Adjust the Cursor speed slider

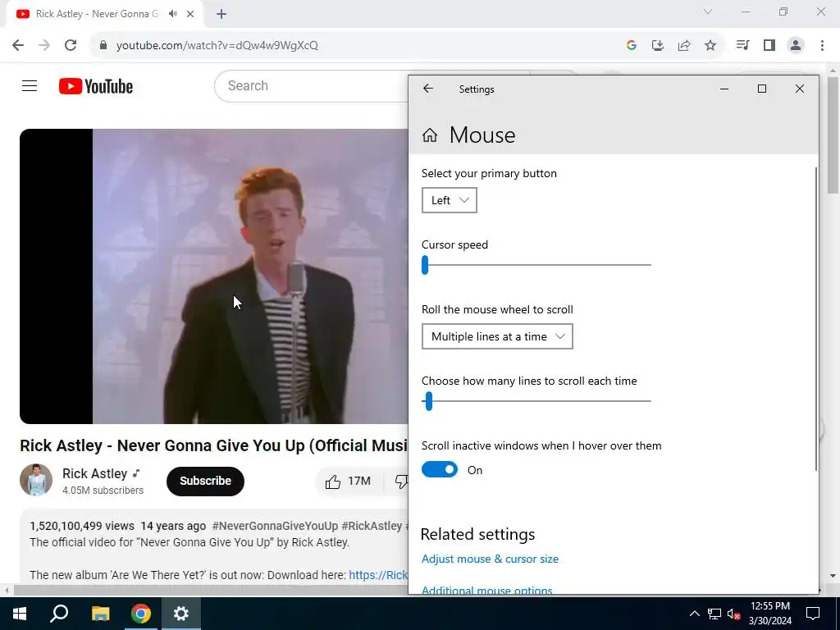click(536, 265)
